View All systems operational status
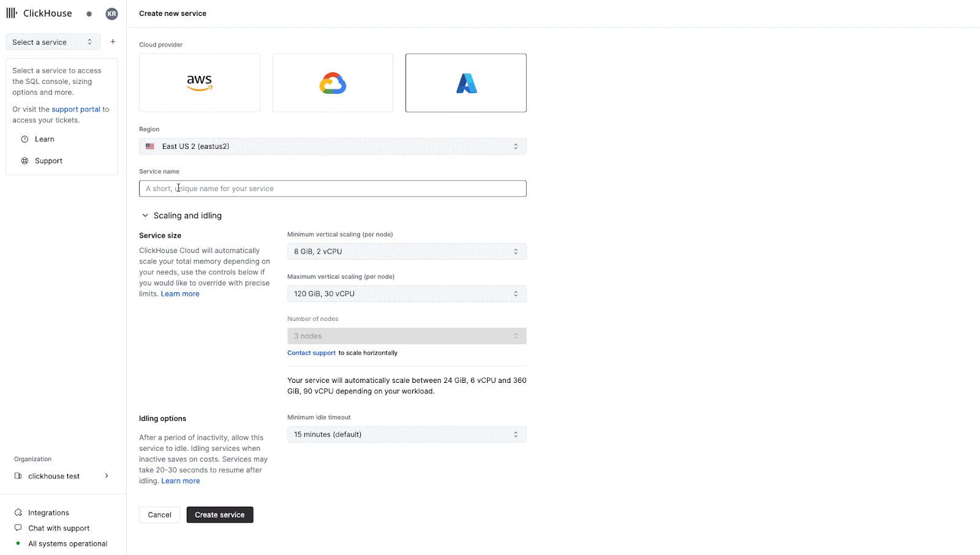Viewport: 980px width, 555px height. pos(67,543)
